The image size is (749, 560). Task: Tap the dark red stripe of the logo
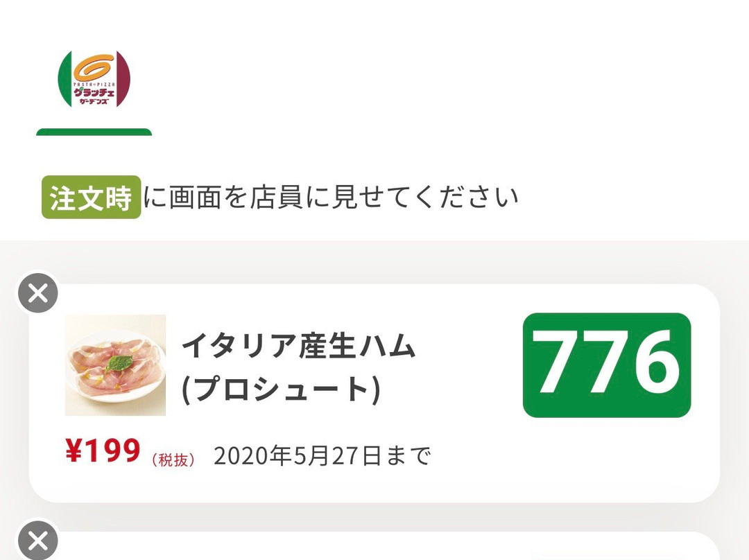coord(123,79)
